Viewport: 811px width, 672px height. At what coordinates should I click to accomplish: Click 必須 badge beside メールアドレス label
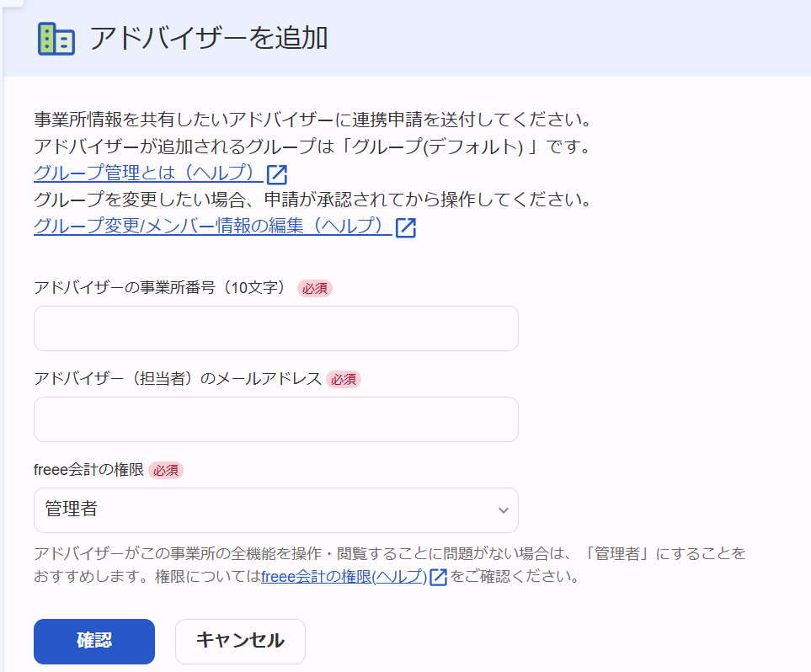[344, 379]
